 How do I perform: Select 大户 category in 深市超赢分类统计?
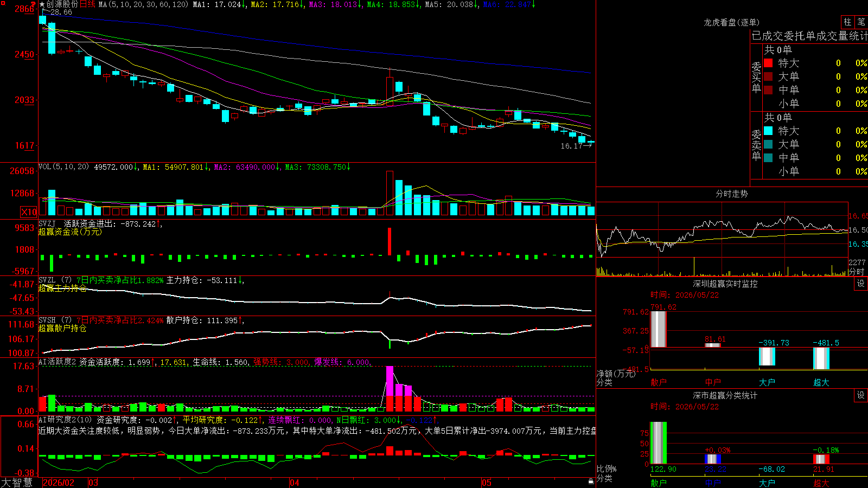coord(767,483)
